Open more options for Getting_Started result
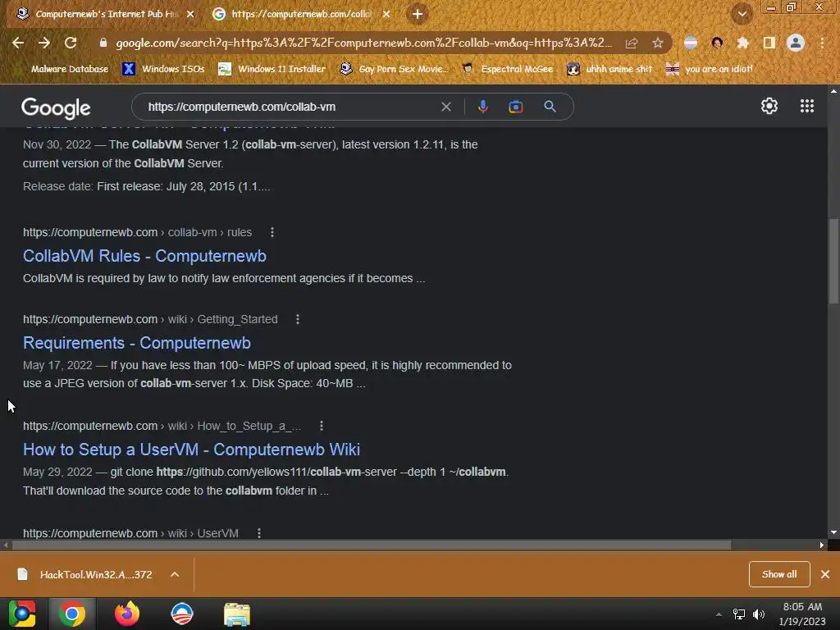 tap(298, 319)
